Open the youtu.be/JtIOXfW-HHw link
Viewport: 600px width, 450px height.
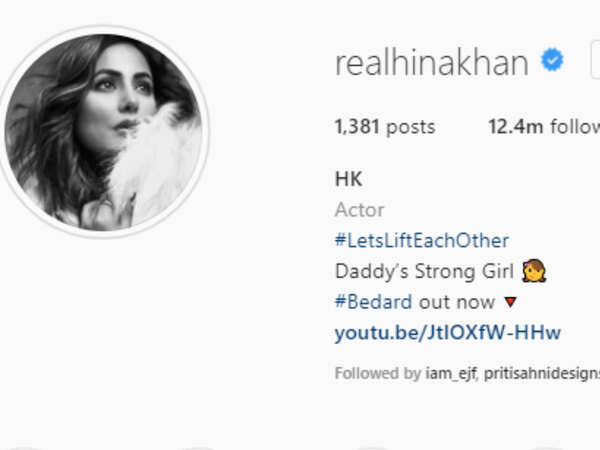point(448,333)
